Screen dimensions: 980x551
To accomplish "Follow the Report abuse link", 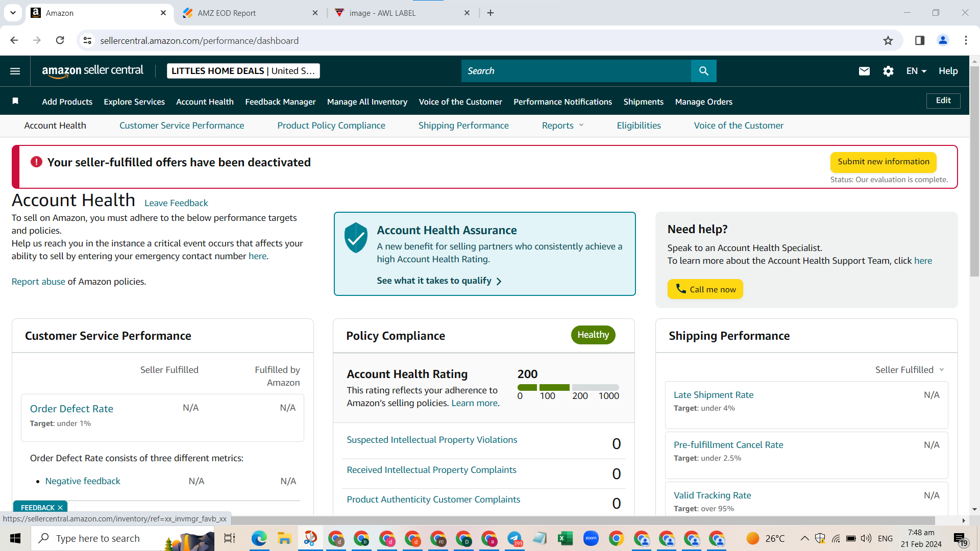I will pos(38,282).
